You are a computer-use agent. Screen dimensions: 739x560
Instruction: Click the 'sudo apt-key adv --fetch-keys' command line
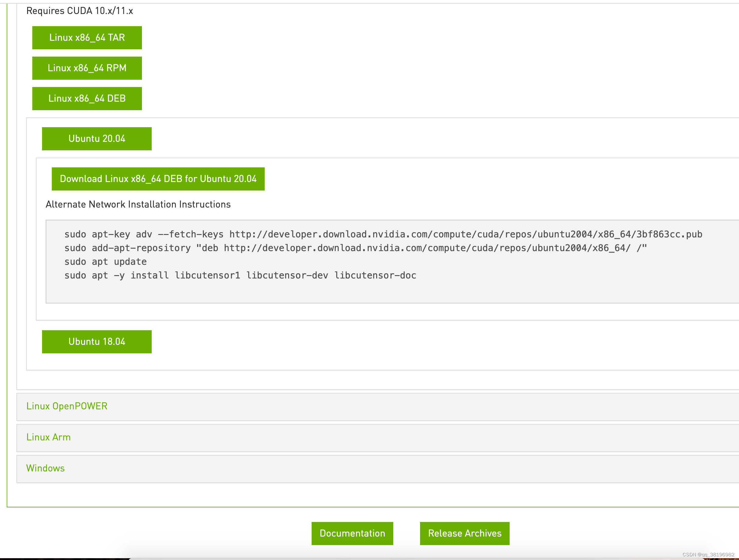coord(383,234)
